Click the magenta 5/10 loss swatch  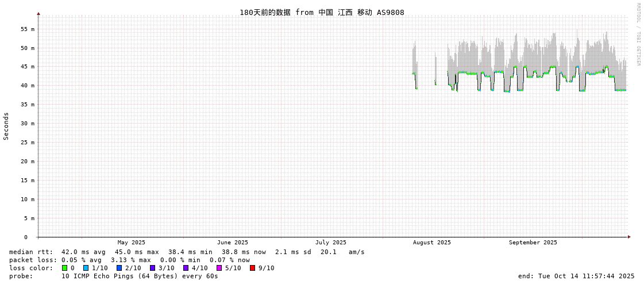point(219,268)
